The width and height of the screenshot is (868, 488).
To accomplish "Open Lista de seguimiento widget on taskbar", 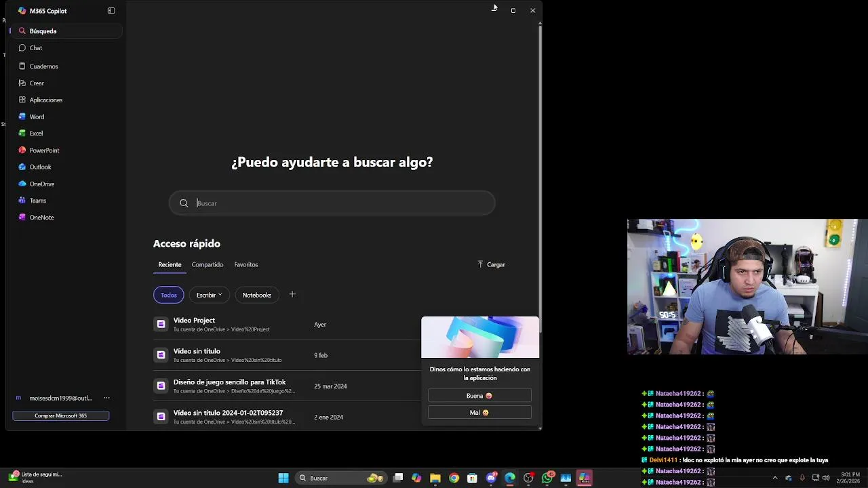I will coord(35,478).
